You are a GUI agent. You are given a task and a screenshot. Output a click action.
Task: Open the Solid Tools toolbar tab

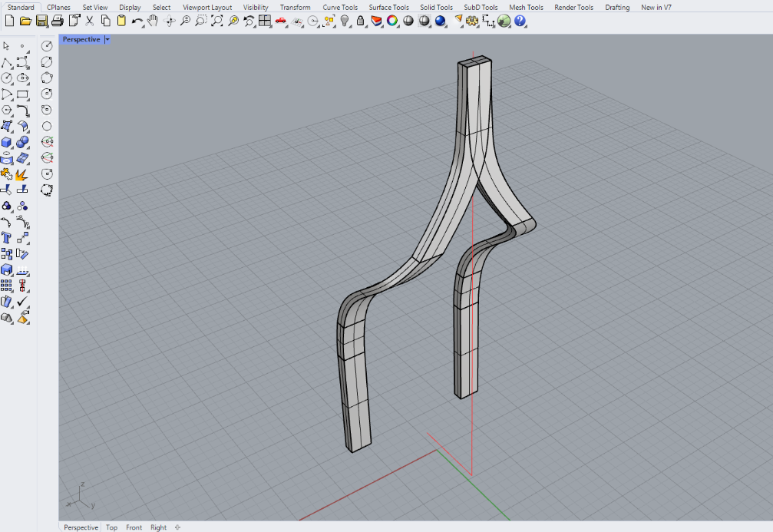(436, 8)
